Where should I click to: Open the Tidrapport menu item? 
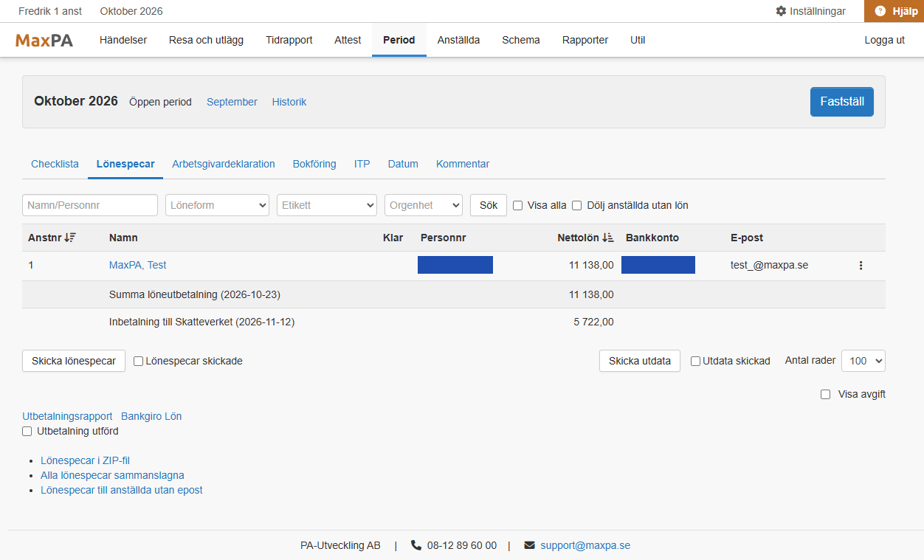289,41
